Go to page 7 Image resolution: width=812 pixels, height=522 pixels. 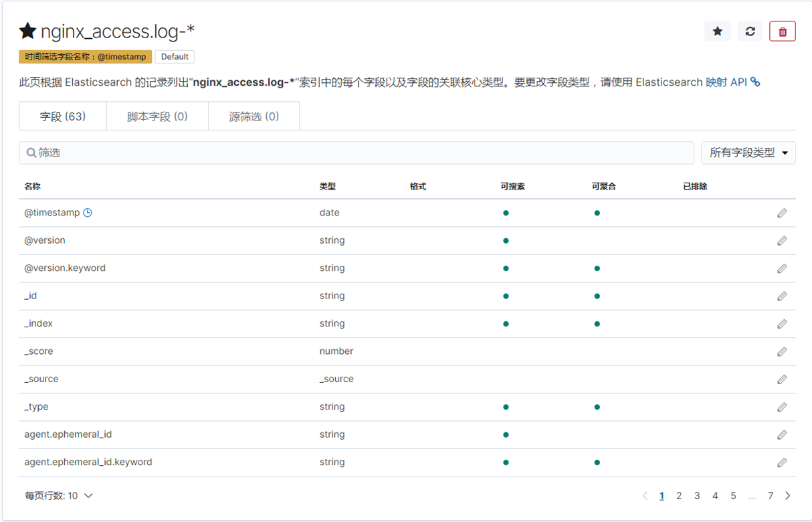click(771, 496)
